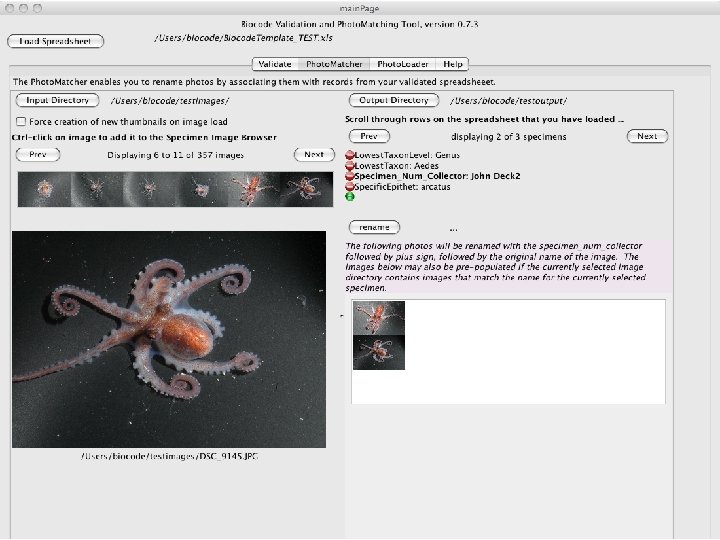Select fifth thumbnail with large orange octopus
The height and width of the screenshot is (540, 720).
tap(254, 189)
